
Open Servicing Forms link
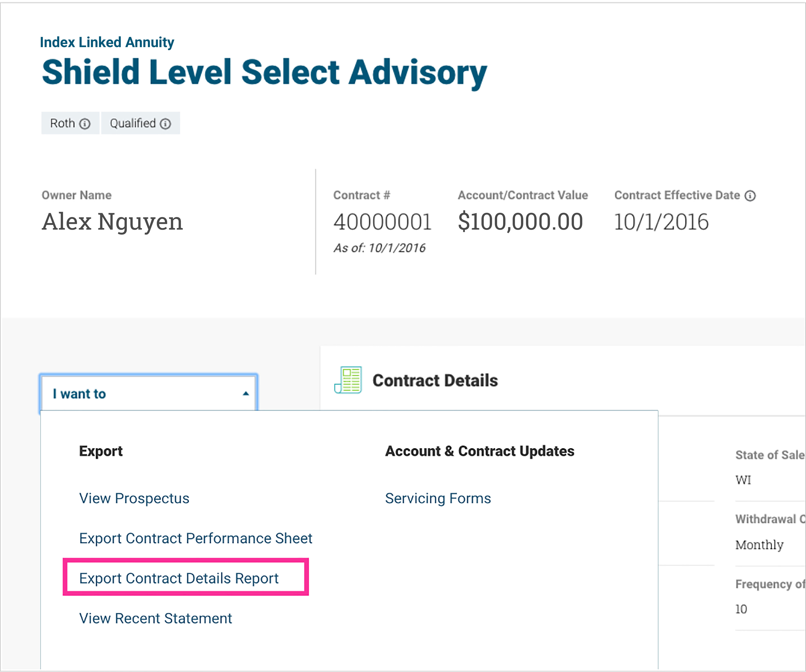[x=438, y=498]
